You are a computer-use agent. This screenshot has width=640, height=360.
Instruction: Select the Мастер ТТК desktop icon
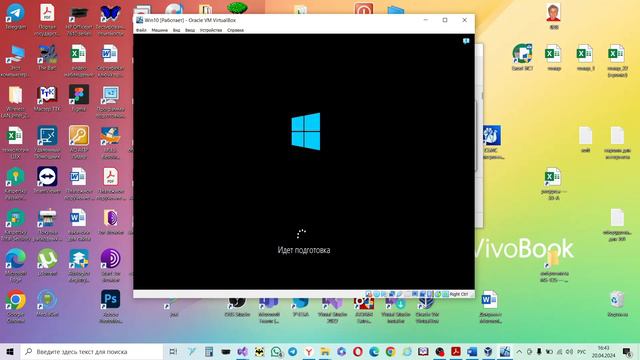[x=47, y=99]
